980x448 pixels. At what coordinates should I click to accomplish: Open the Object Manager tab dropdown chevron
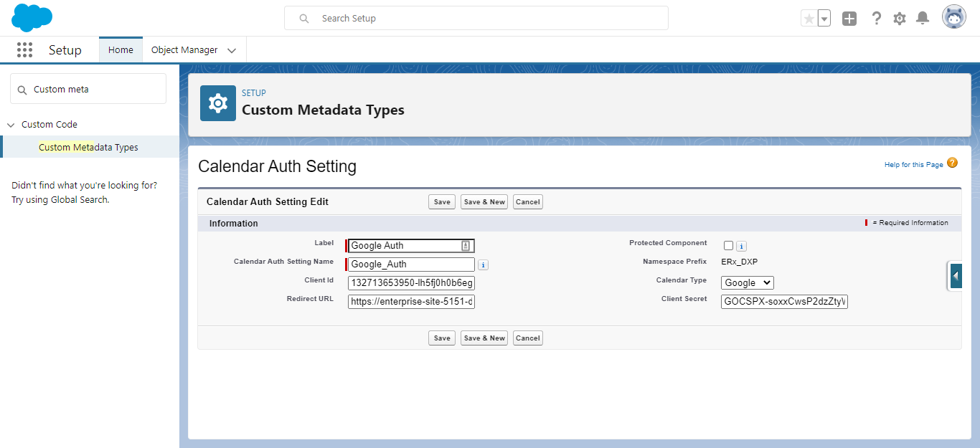point(232,50)
